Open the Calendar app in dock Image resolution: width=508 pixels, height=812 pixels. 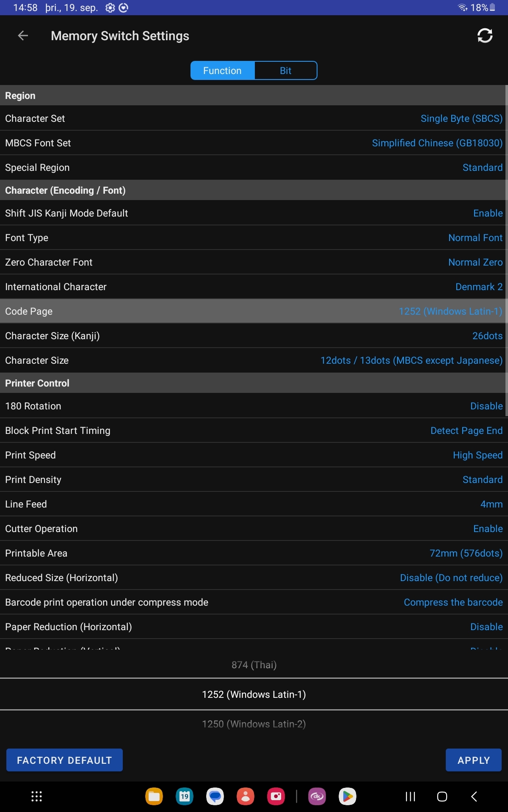click(185, 797)
